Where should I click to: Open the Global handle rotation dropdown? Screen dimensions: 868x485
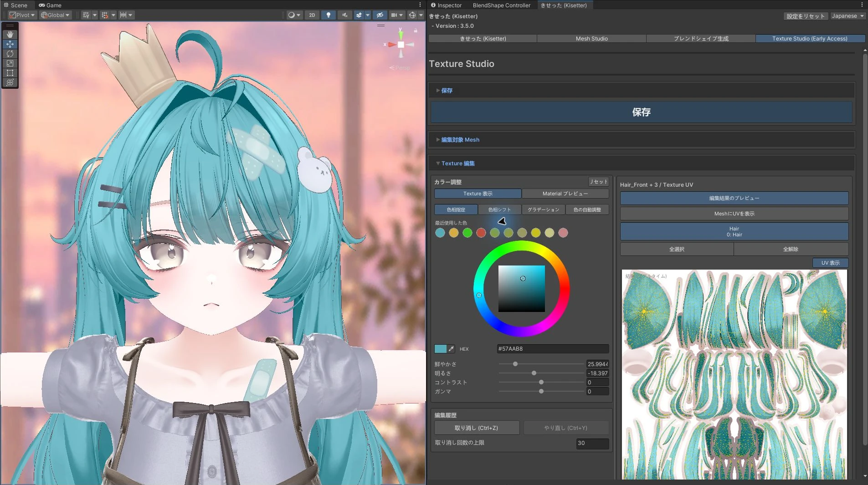click(x=55, y=15)
